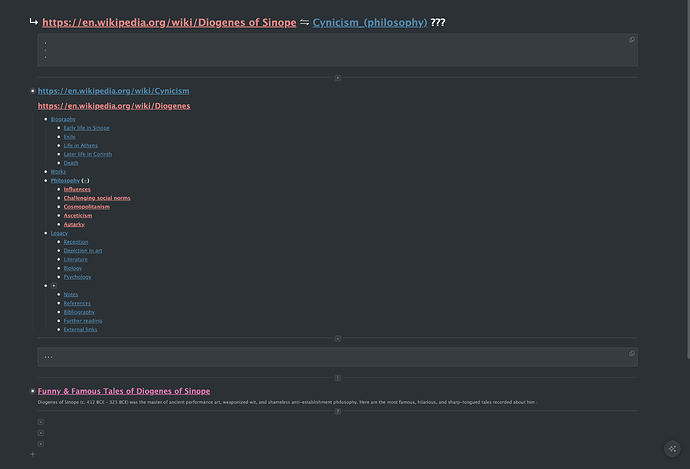The height and width of the screenshot is (469, 690).
Task: Open the AI sparkle assistant button
Action: (x=672, y=449)
